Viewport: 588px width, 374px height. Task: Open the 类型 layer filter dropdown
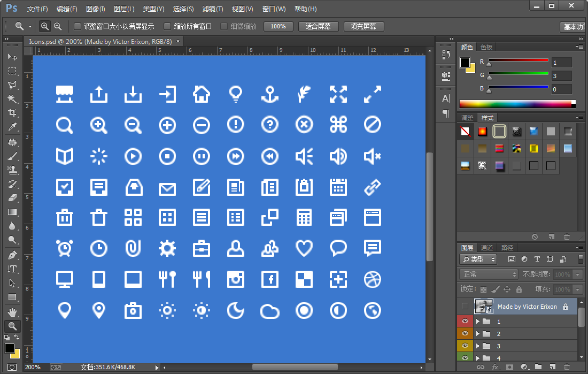[478, 259]
